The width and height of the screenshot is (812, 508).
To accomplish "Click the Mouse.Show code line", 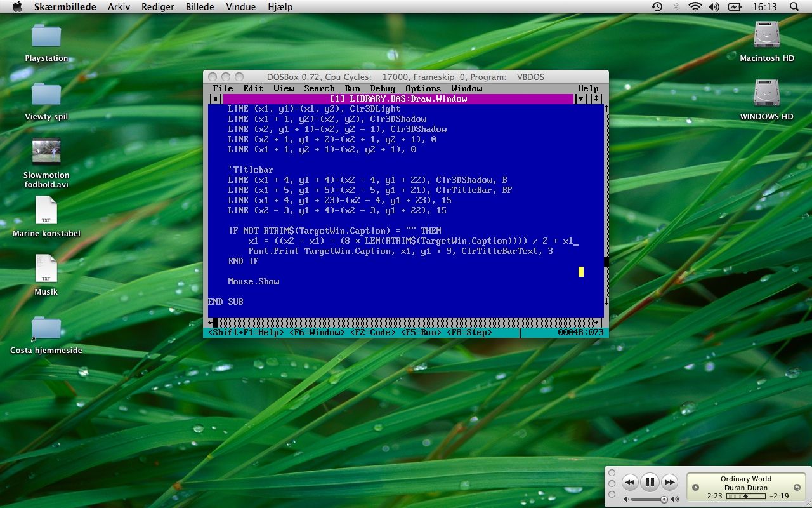I will [253, 281].
